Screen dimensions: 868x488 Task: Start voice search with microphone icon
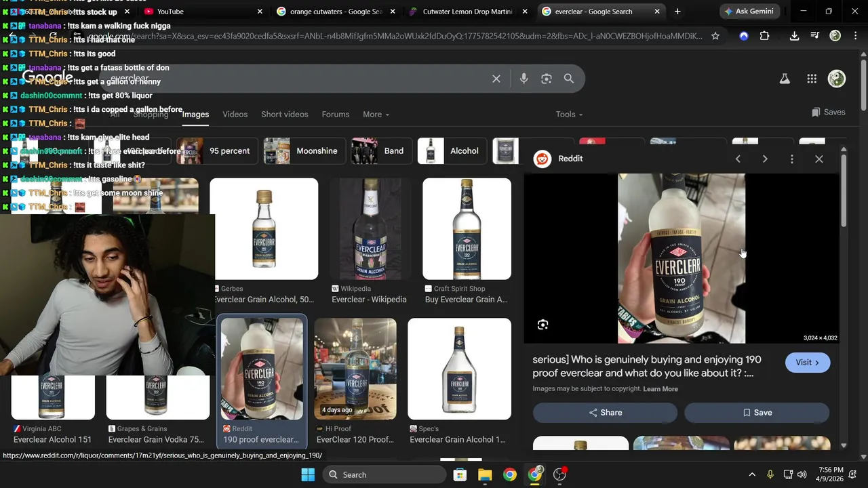click(x=524, y=79)
